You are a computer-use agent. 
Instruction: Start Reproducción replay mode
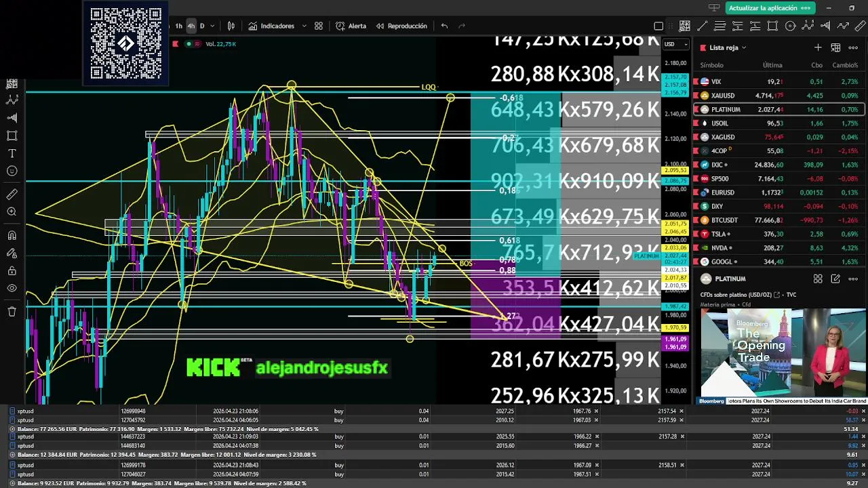[400, 26]
